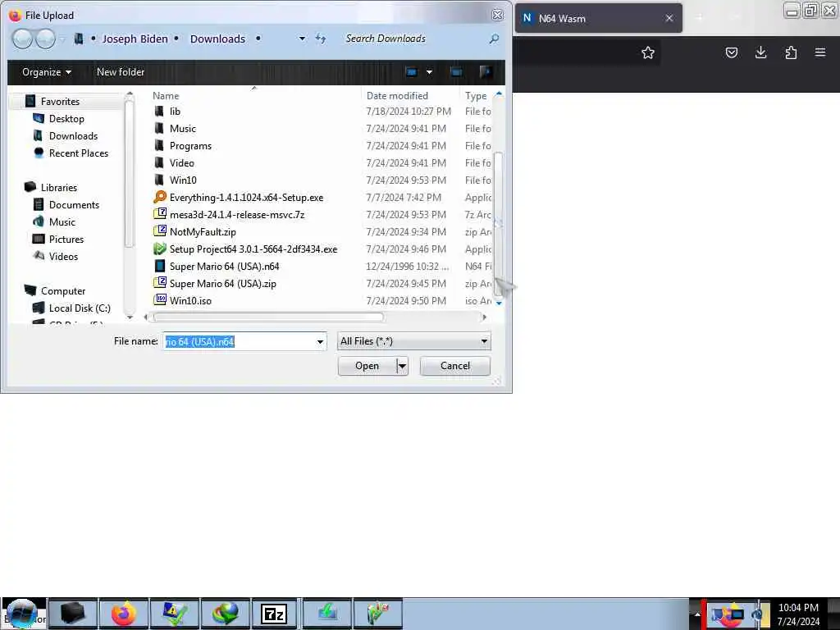Open the Firefox downloads arrow icon
This screenshot has height=630, width=840.
[760, 52]
